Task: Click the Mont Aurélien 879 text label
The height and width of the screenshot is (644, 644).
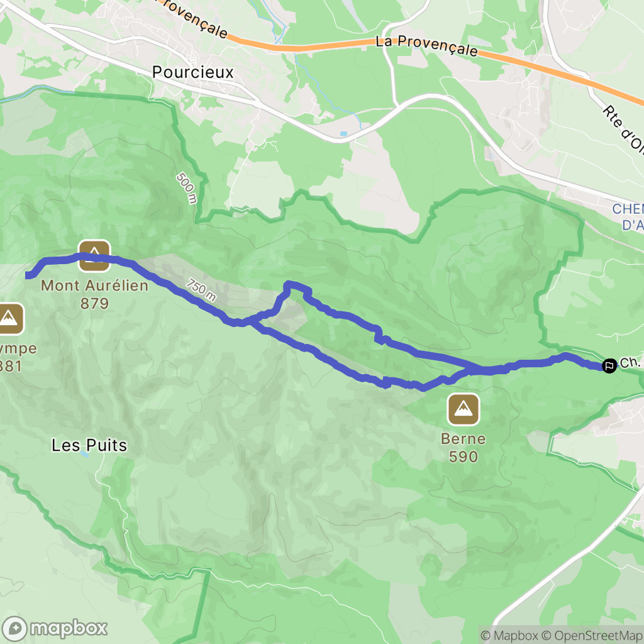Action: 94,294
